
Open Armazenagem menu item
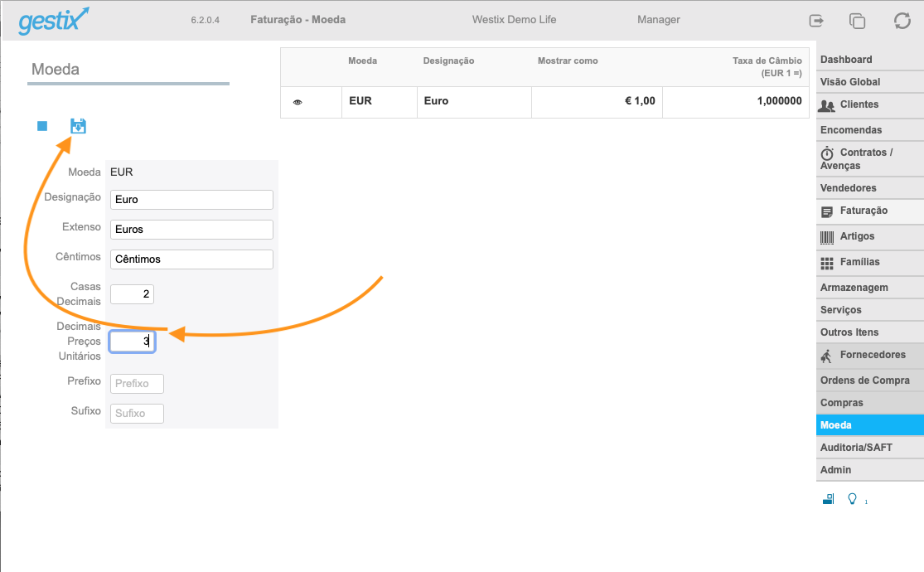point(870,287)
